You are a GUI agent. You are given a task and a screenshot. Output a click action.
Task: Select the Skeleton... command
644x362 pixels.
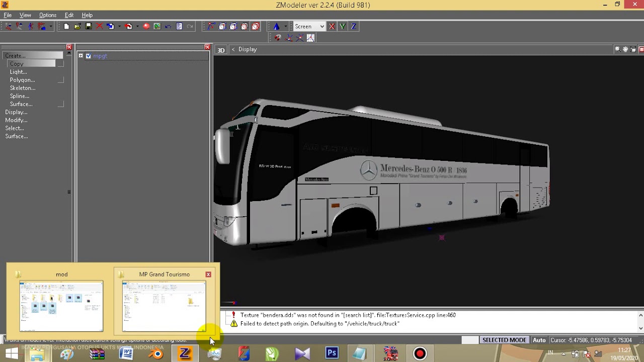point(23,88)
